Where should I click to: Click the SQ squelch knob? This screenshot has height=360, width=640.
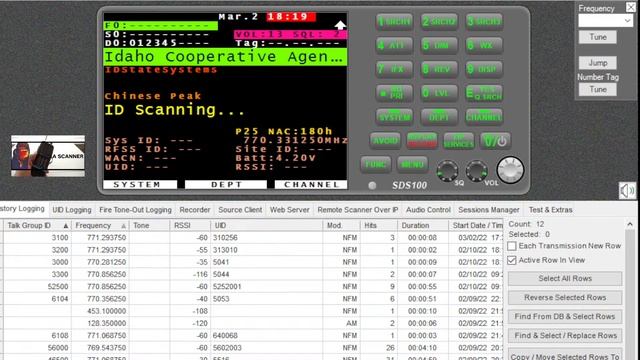(447, 171)
